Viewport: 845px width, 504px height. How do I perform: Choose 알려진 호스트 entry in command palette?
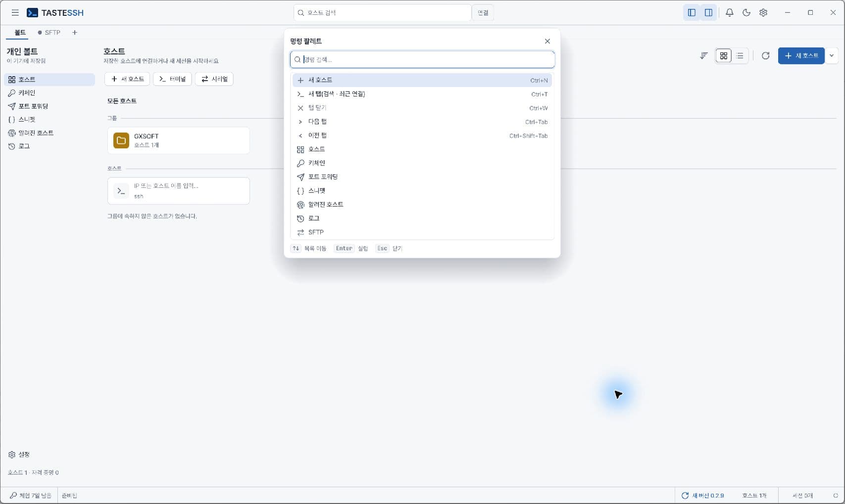point(422,205)
